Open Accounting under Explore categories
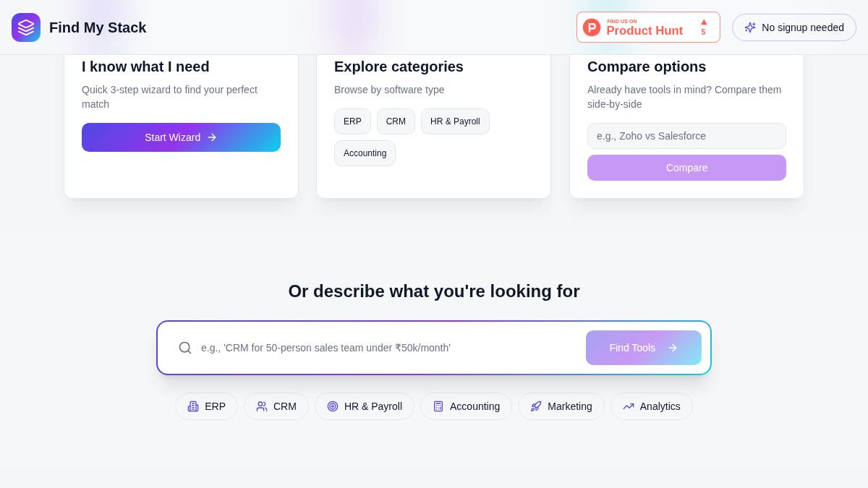Screen dimensions: 868x488 coord(365,153)
